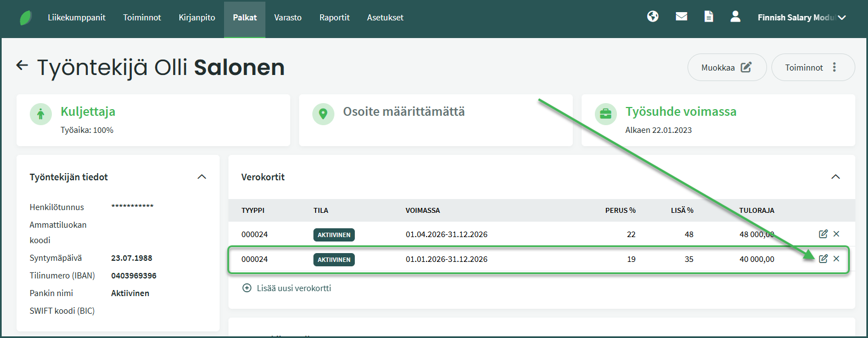Open the Asetukset menu
This screenshot has width=868, height=338.
[385, 18]
